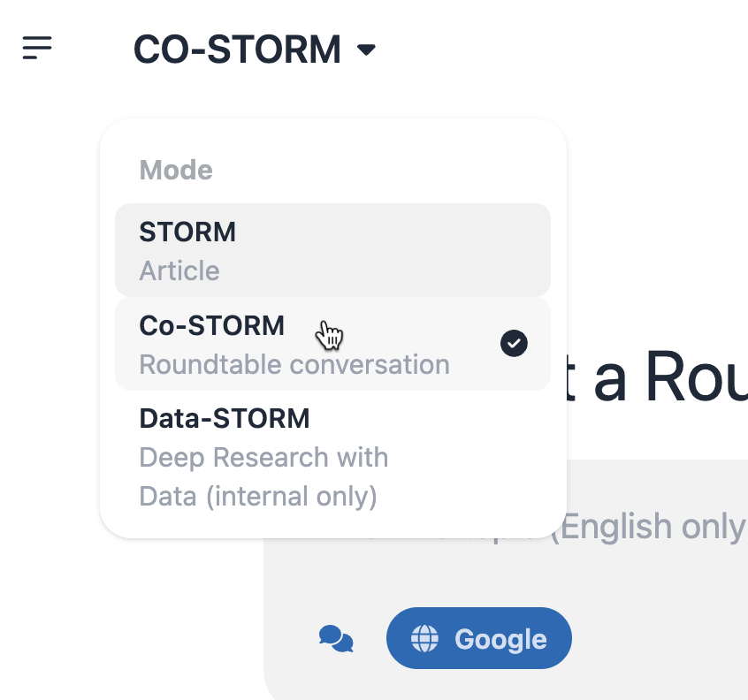This screenshot has width=748, height=700.
Task: Click the chat bubbles conversation icon
Action: [336, 638]
